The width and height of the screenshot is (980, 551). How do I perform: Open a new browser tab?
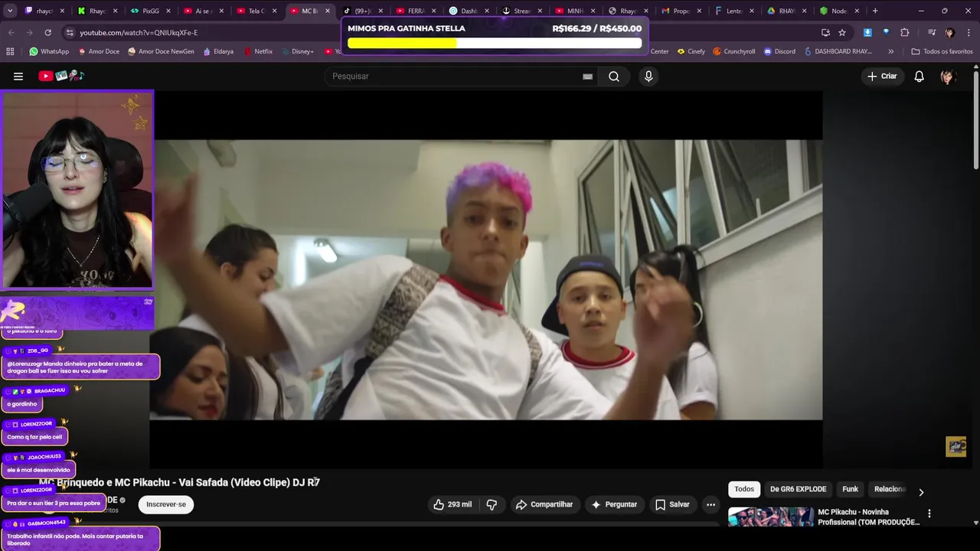point(875,11)
